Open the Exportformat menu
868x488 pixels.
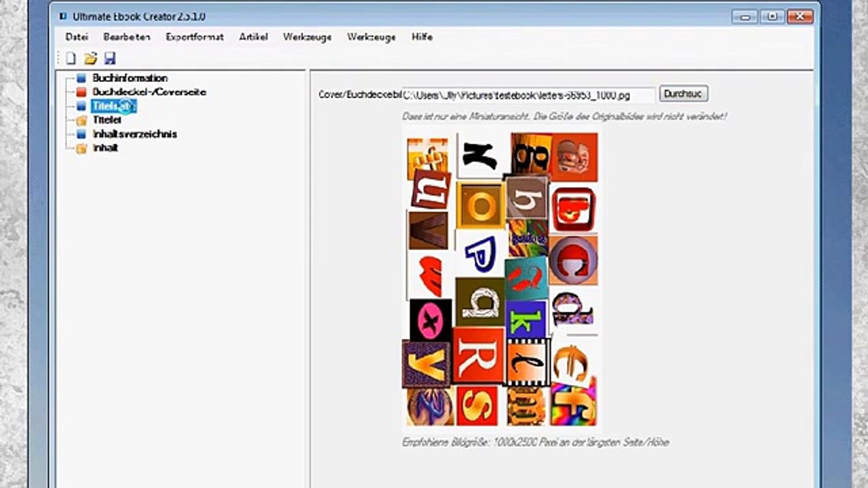coord(195,37)
